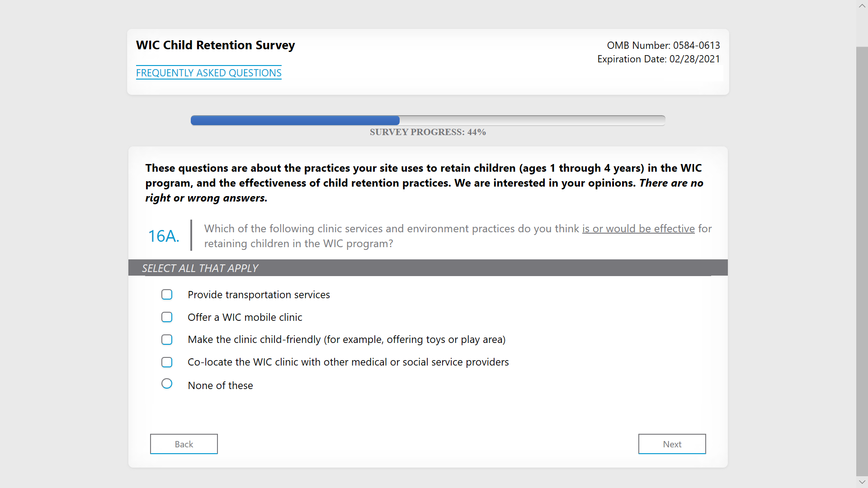Viewport: 868px width, 488px height.
Task: Open the Frequently Asked Questions link
Action: (208, 73)
